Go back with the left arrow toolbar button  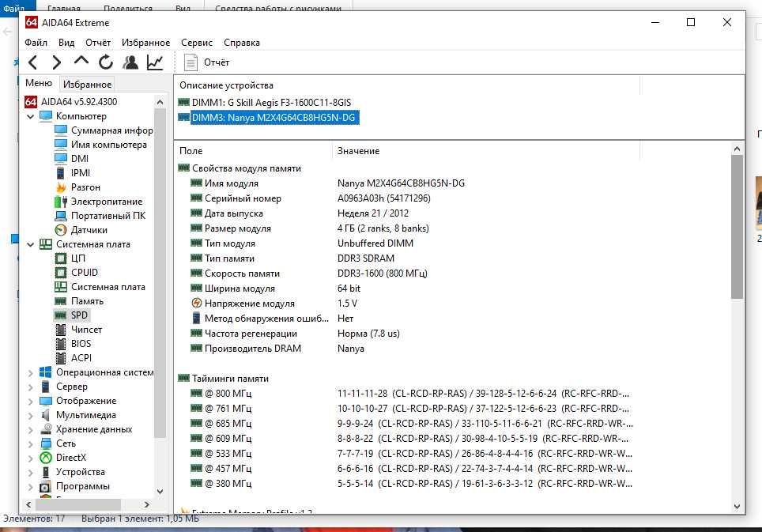32,62
